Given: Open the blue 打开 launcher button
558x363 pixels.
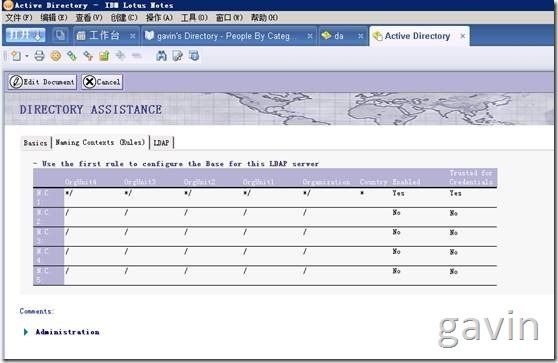Looking at the screenshot, I should coord(26,35).
